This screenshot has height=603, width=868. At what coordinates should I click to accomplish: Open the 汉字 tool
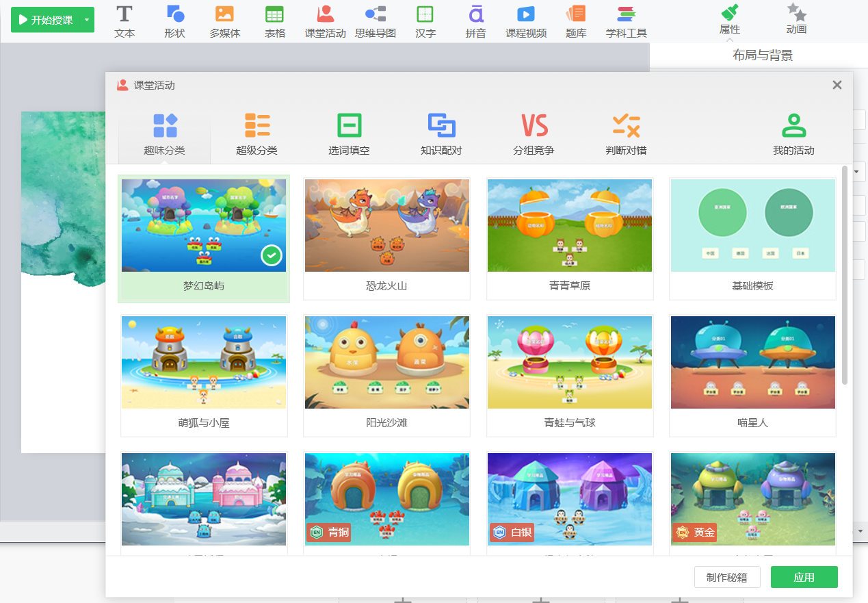425,21
